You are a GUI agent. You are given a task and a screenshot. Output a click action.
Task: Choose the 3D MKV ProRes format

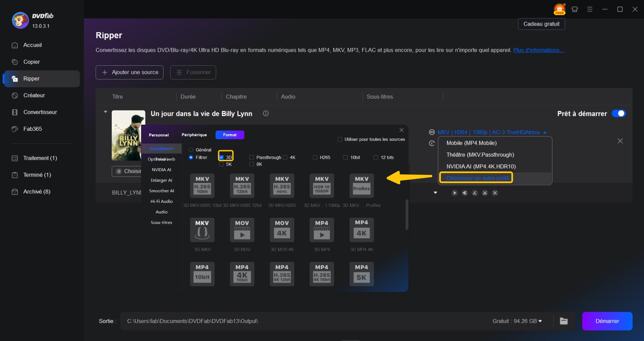coord(362,186)
